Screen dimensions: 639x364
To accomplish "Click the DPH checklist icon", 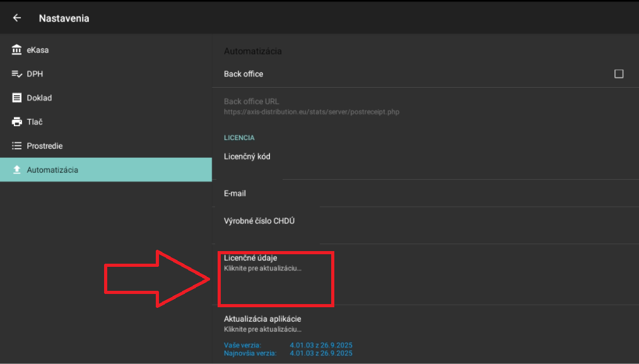I will (17, 74).
